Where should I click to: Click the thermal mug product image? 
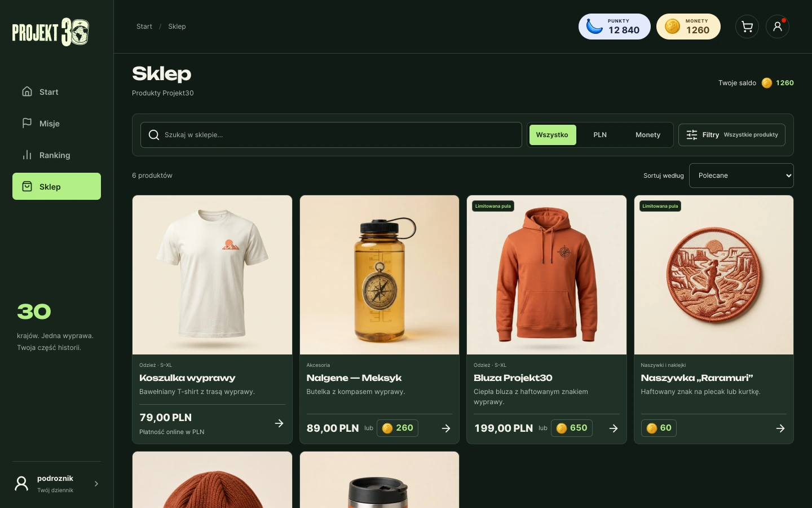point(379,480)
